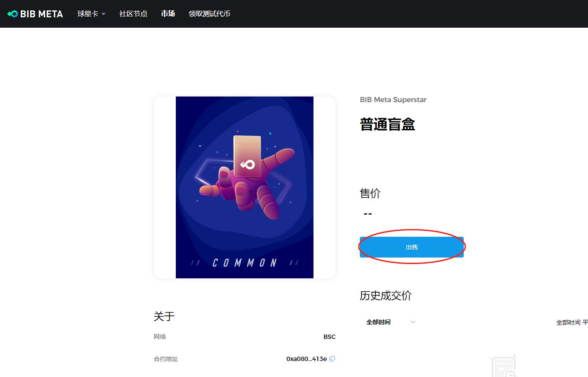Screen dimensions: 588x377
Task: Click the BIB META logo icon
Action: pos(13,14)
